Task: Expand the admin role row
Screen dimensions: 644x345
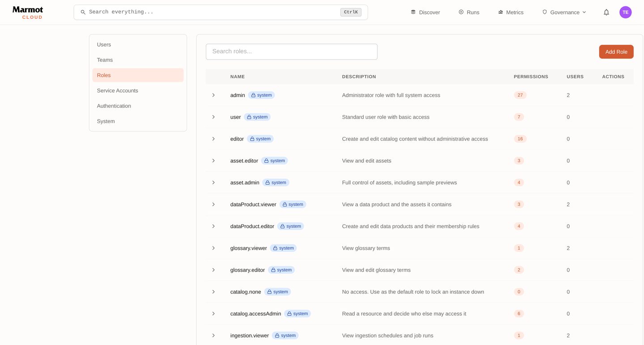Action: [x=213, y=95]
